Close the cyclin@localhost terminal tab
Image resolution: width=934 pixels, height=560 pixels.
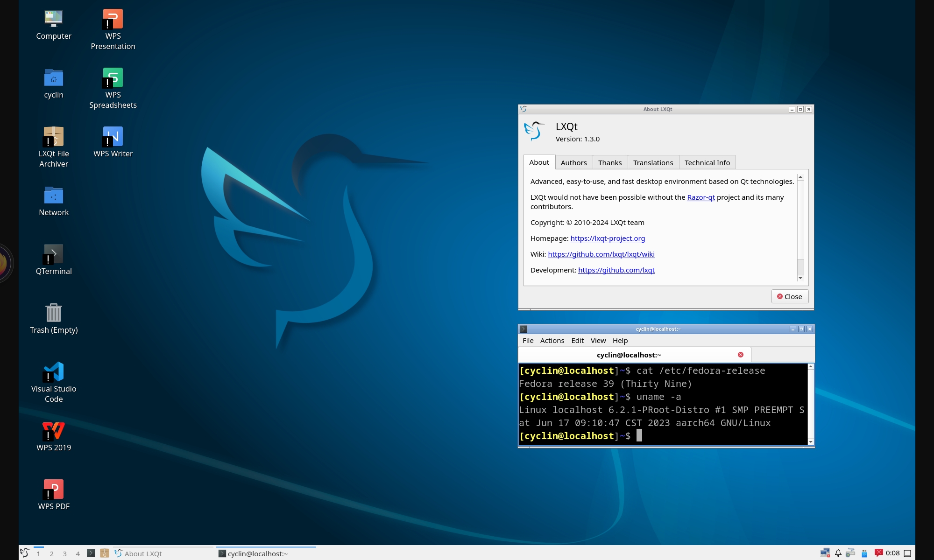pyautogui.click(x=741, y=355)
